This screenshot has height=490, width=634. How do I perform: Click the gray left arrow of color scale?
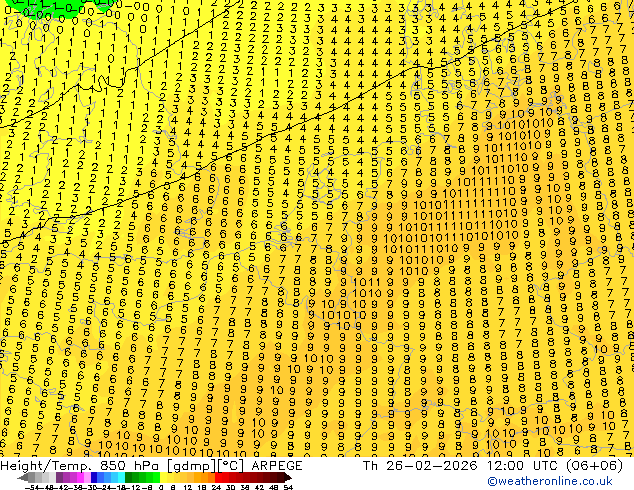pyautogui.click(x=23, y=477)
